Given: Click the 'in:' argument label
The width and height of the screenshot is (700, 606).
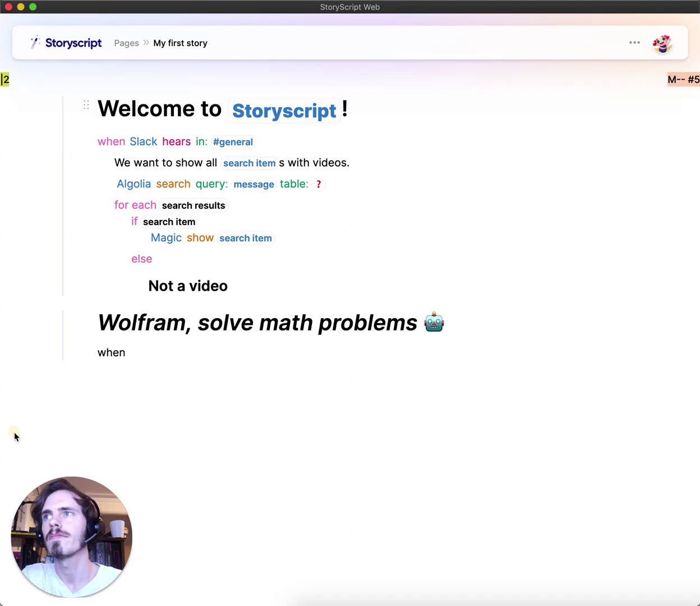Looking at the screenshot, I should pos(201,141).
